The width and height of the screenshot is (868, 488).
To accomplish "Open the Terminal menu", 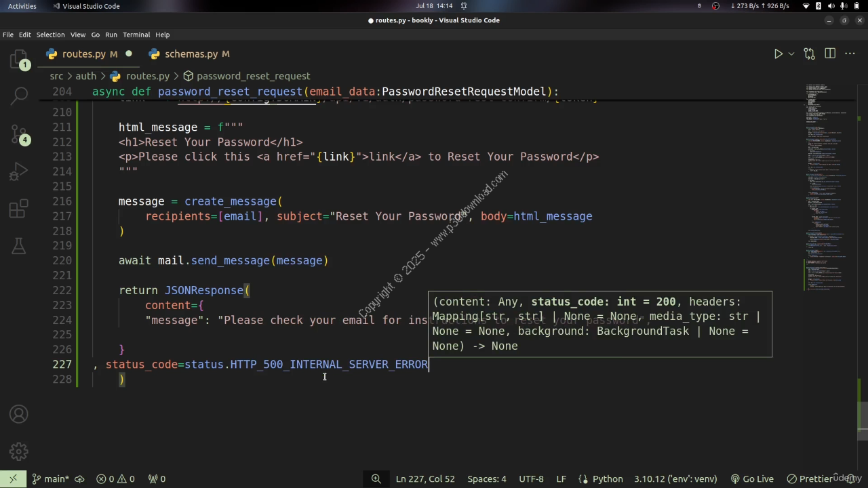I will [136, 35].
